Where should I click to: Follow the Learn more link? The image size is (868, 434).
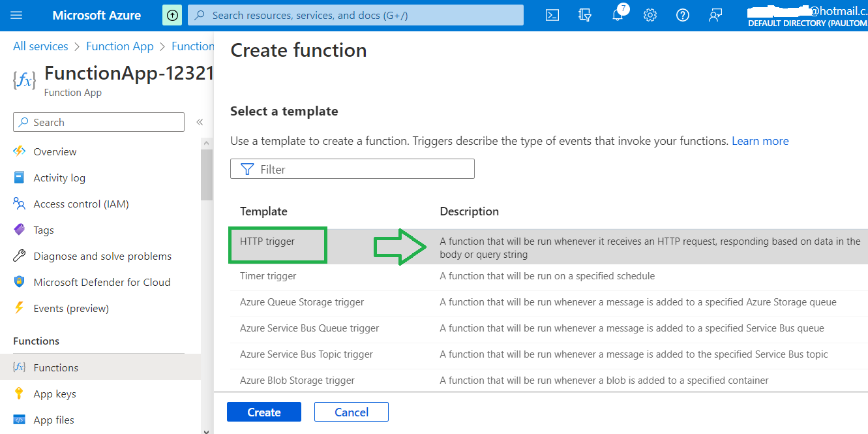click(x=760, y=140)
